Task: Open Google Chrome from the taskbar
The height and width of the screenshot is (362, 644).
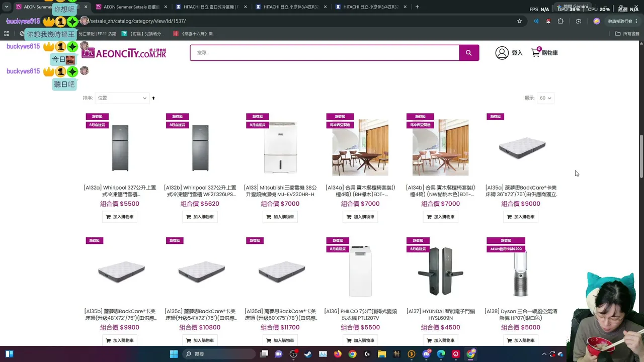Action: (x=352, y=354)
